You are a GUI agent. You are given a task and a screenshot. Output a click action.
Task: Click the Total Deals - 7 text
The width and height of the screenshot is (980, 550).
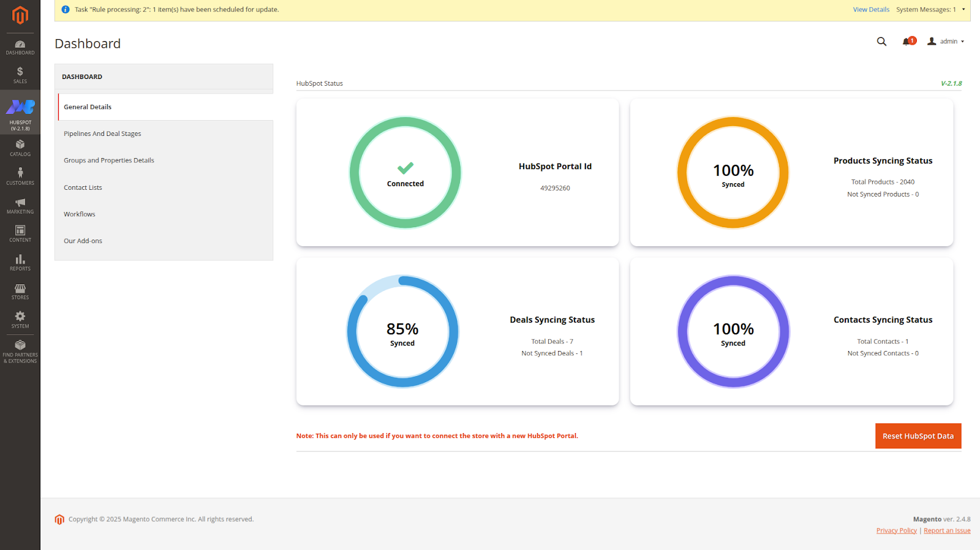point(552,342)
